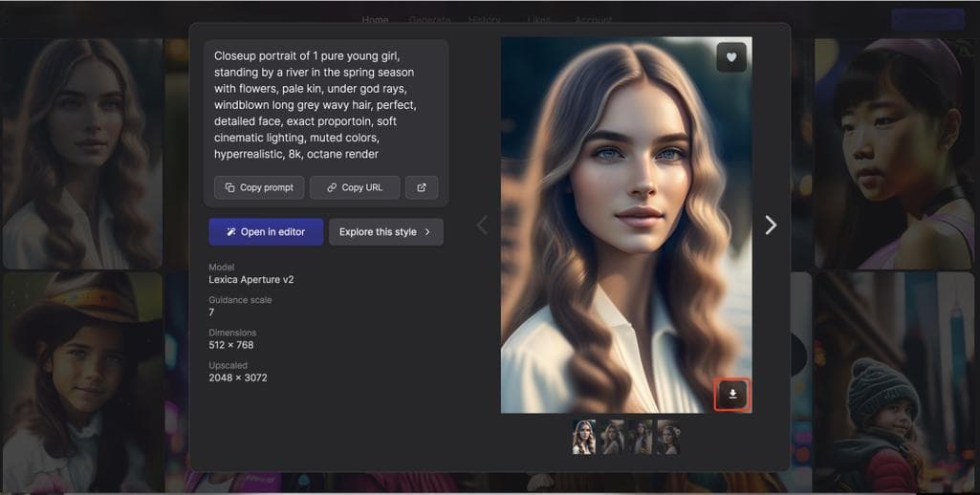Select the third variation thumbnail
The width and height of the screenshot is (980, 495).
coord(640,437)
